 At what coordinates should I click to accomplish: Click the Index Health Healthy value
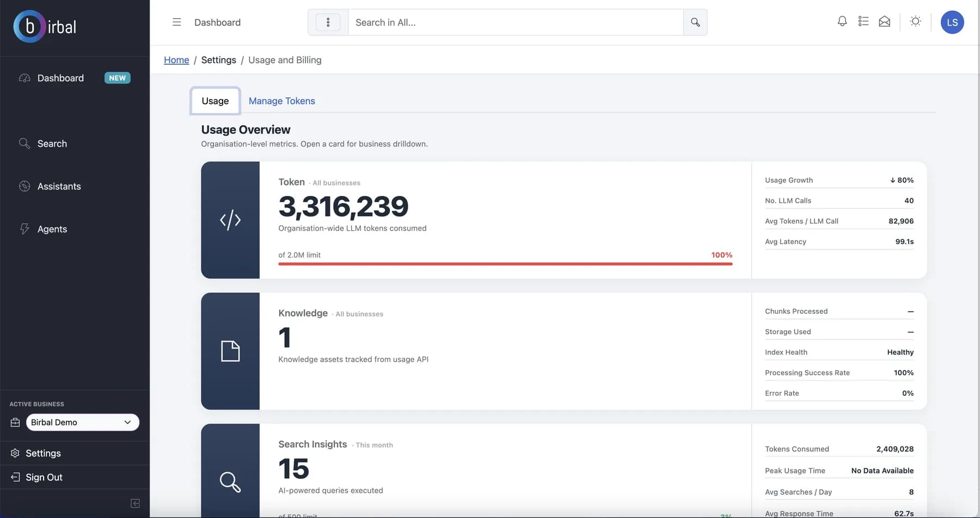[900, 352]
